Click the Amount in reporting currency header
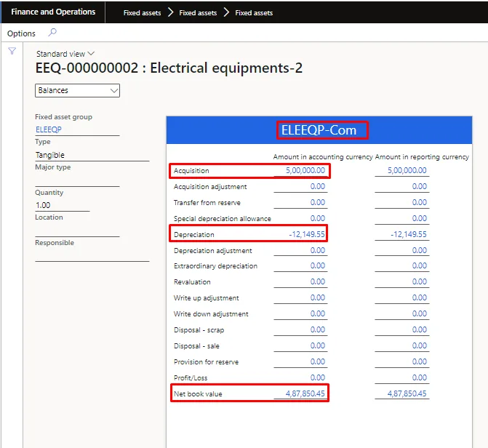 point(422,157)
